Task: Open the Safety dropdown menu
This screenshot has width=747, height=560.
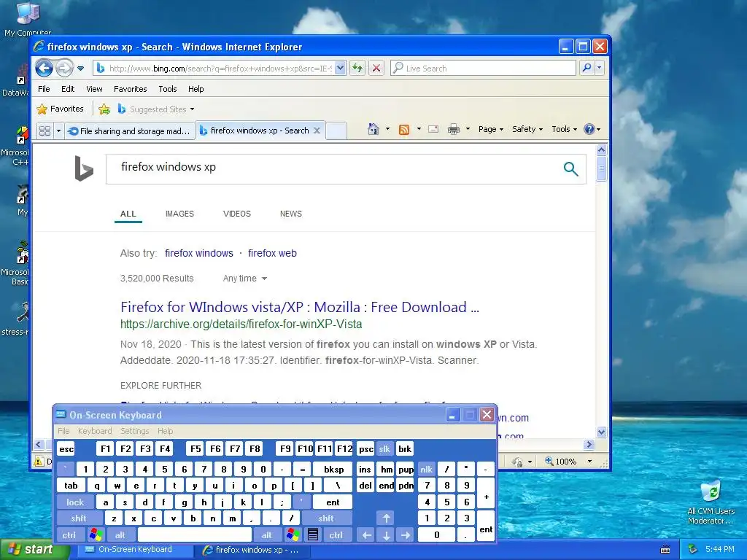Action: coord(527,129)
